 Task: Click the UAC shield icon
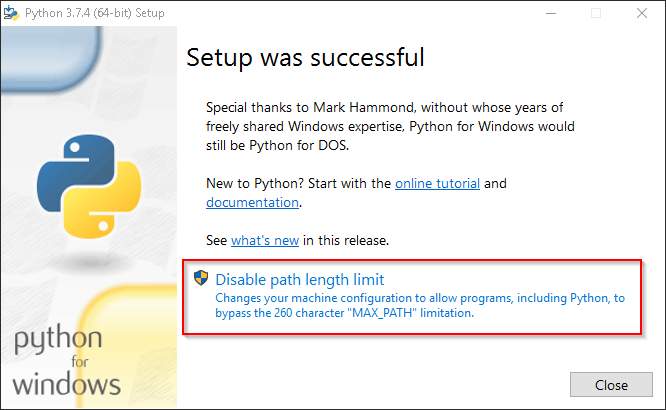pos(200,279)
